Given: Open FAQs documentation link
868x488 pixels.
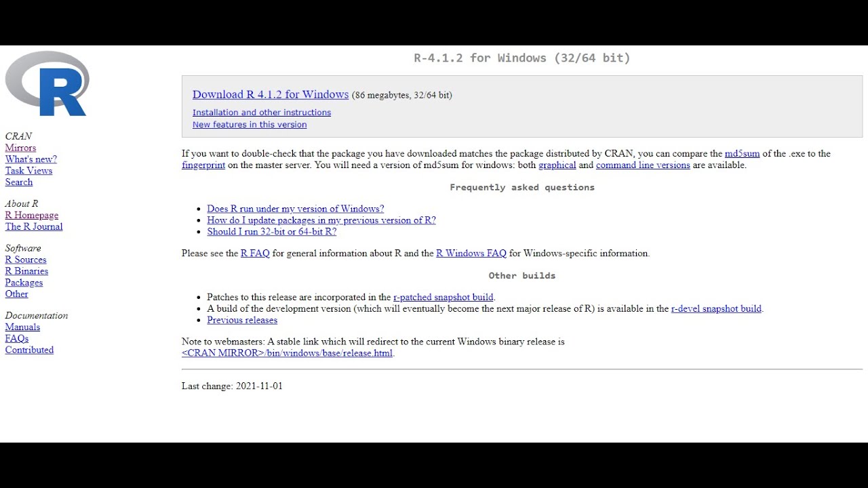Looking at the screenshot, I should (17, 339).
